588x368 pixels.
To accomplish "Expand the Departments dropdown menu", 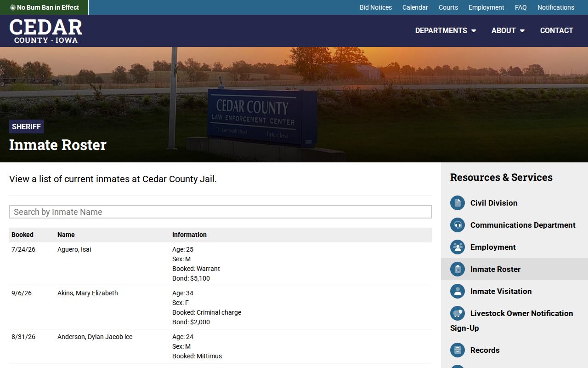I will (x=446, y=30).
